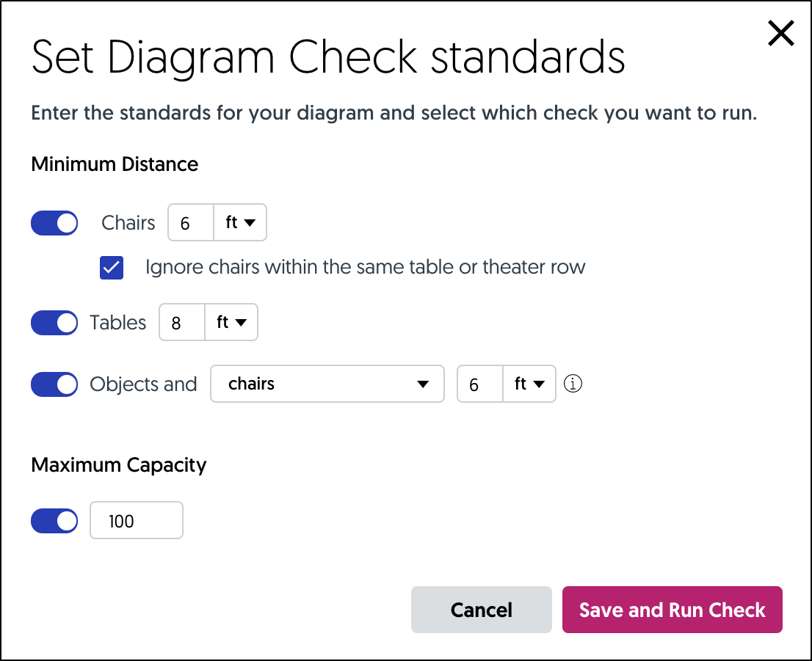Click Save and Run Check
The width and height of the screenshot is (812, 661).
[672, 609]
